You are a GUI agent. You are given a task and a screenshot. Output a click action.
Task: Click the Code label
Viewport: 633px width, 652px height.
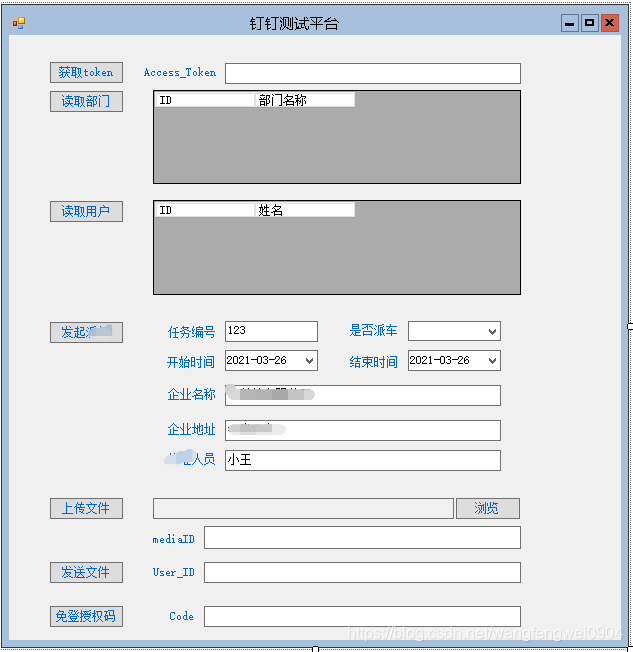[181, 616]
